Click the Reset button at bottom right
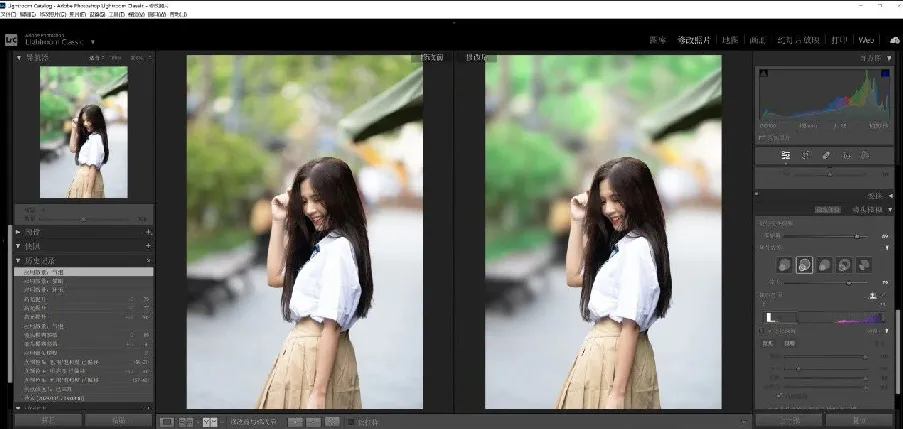The image size is (903, 429). pyautogui.click(x=858, y=421)
